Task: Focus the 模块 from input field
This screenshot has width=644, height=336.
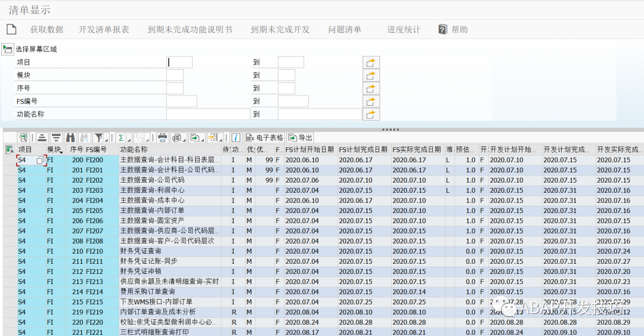Action: tap(175, 76)
